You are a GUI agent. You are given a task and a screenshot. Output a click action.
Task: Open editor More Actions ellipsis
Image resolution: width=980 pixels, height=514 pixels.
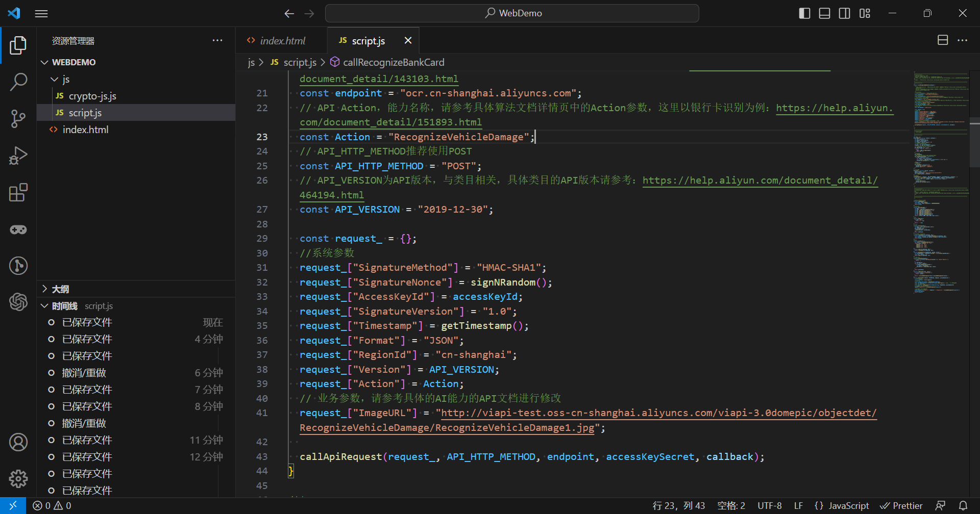pos(962,40)
